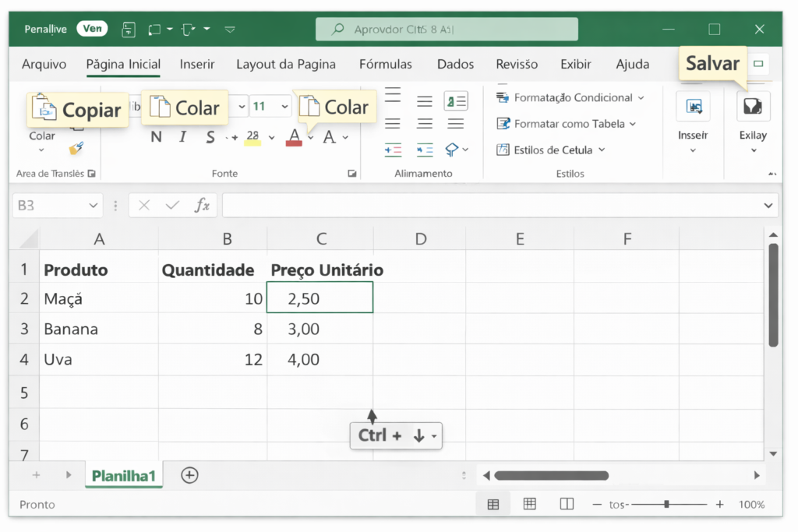Image resolution: width=798 pixels, height=532 pixels.
Task: Open the Dados ribbon tab
Action: coord(455,65)
